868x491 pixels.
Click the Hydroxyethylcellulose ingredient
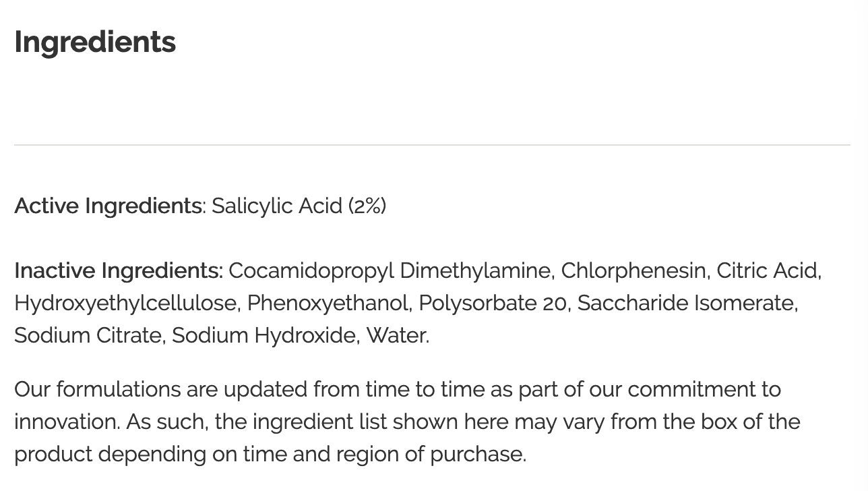pyautogui.click(x=125, y=303)
